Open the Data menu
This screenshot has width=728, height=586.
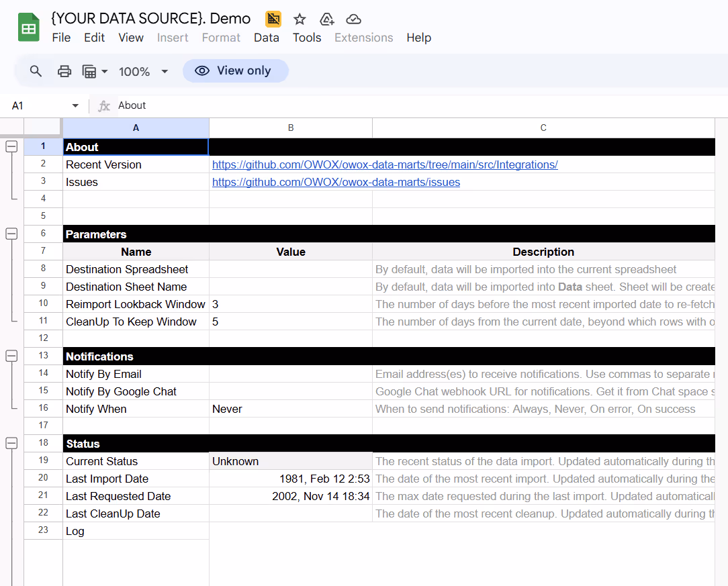pos(267,38)
